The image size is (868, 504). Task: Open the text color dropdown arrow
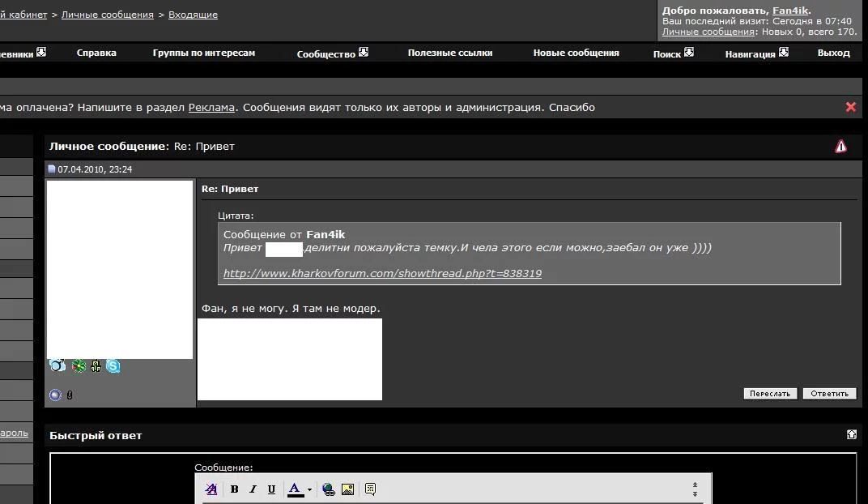click(x=309, y=489)
